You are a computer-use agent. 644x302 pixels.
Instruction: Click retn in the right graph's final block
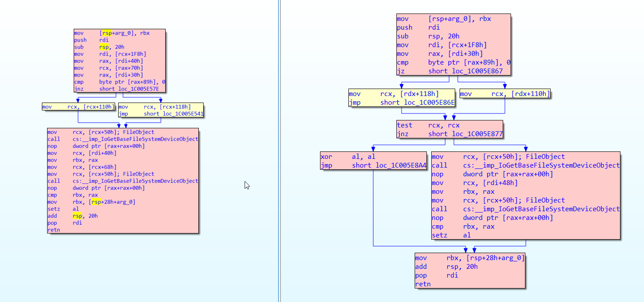click(423, 284)
